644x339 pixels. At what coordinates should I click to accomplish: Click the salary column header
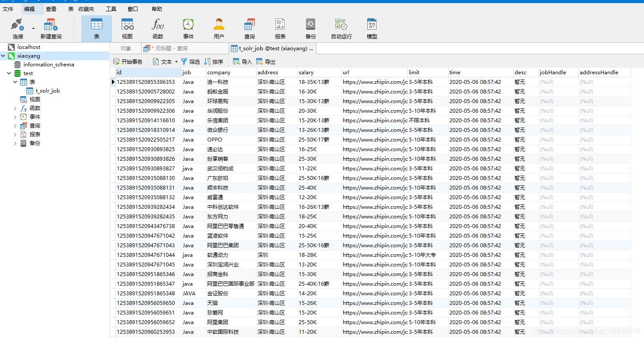click(319, 72)
